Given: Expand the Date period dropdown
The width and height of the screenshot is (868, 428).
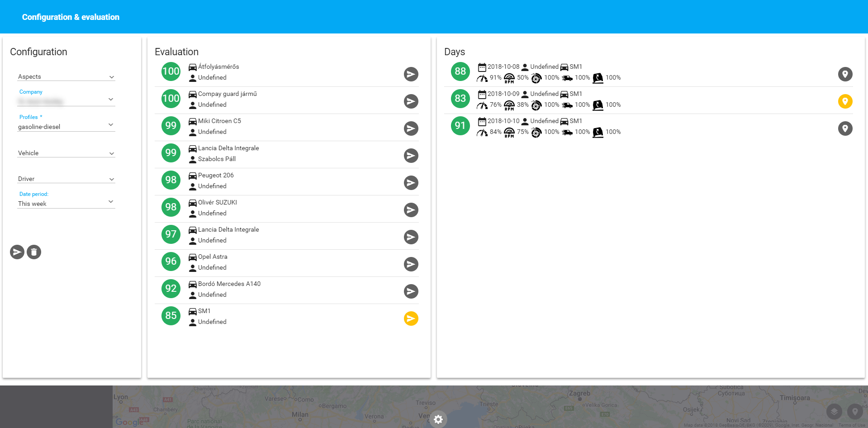Looking at the screenshot, I should pos(66,203).
